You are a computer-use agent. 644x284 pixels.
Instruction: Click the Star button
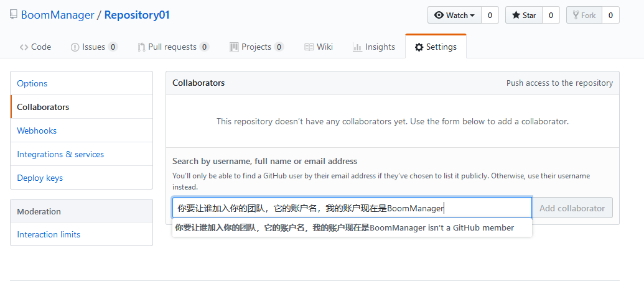524,15
